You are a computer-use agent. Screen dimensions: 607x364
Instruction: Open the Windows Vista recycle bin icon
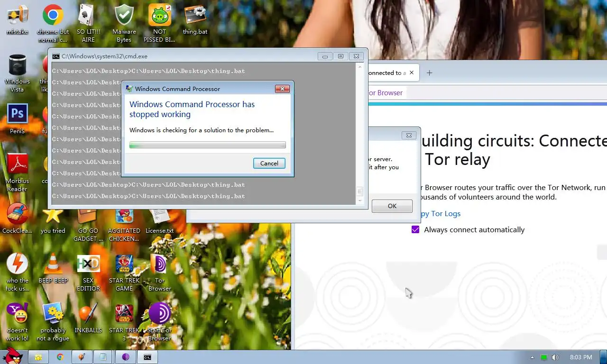coord(17,73)
